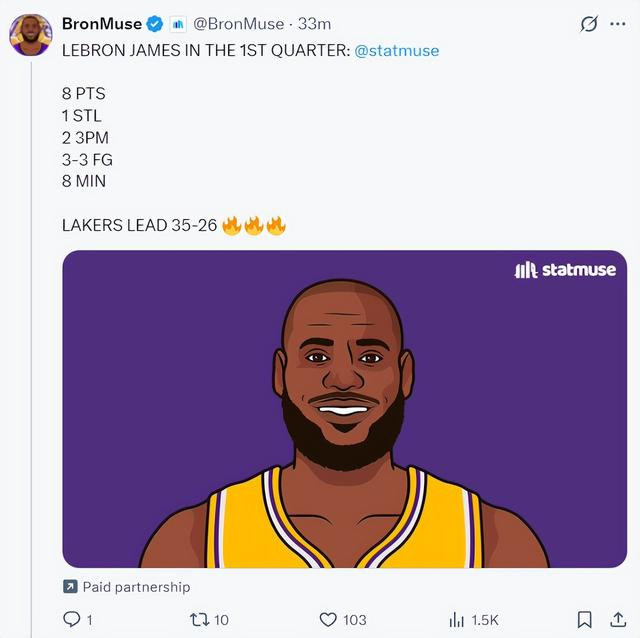This screenshot has width=640, height=638.
Task: Click the statmuse watermark in the image
Action: [565, 270]
